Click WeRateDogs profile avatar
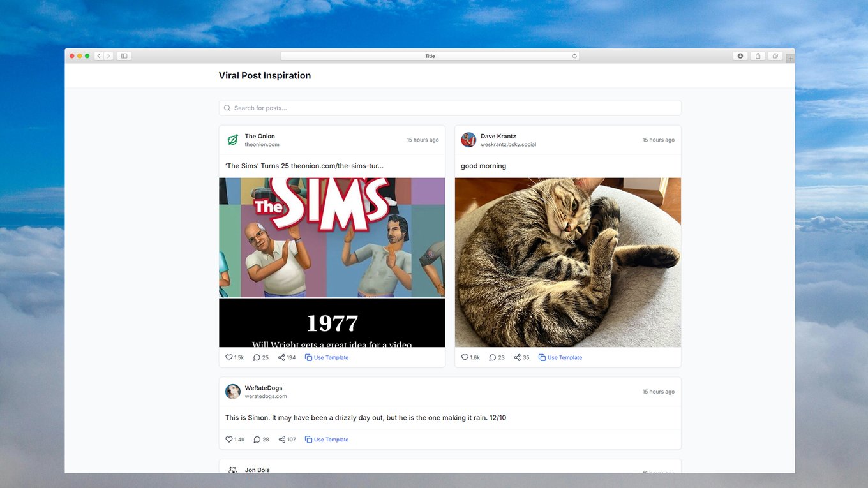Viewport: 868px width, 488px height. tap(232, 392)
